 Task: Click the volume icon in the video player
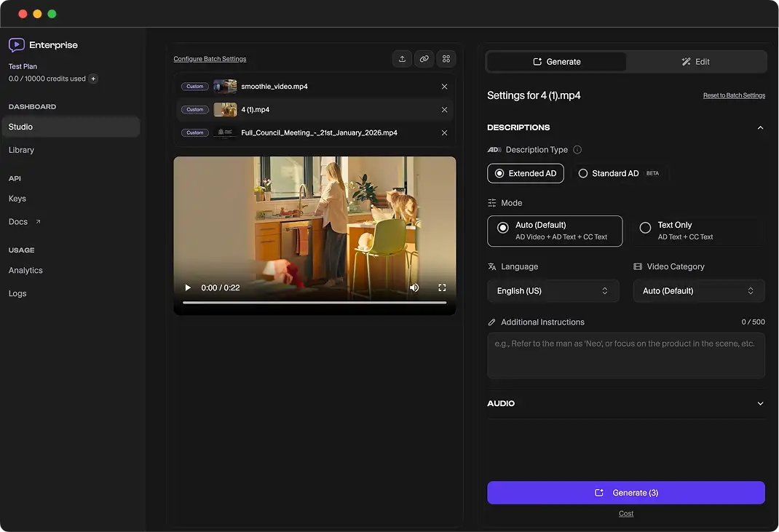(414, 287)
